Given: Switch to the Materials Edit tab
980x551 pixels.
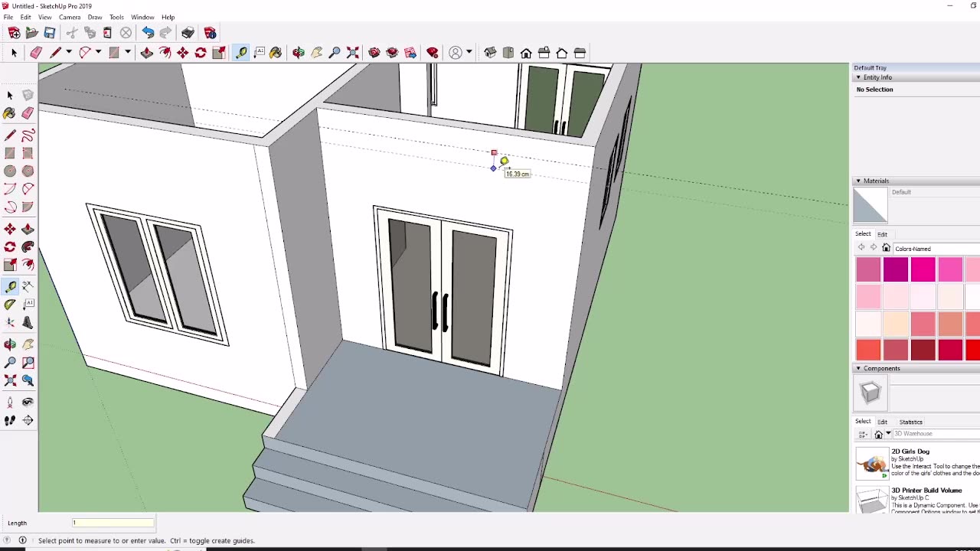Looking at the screenshot, I should [882, 234].
